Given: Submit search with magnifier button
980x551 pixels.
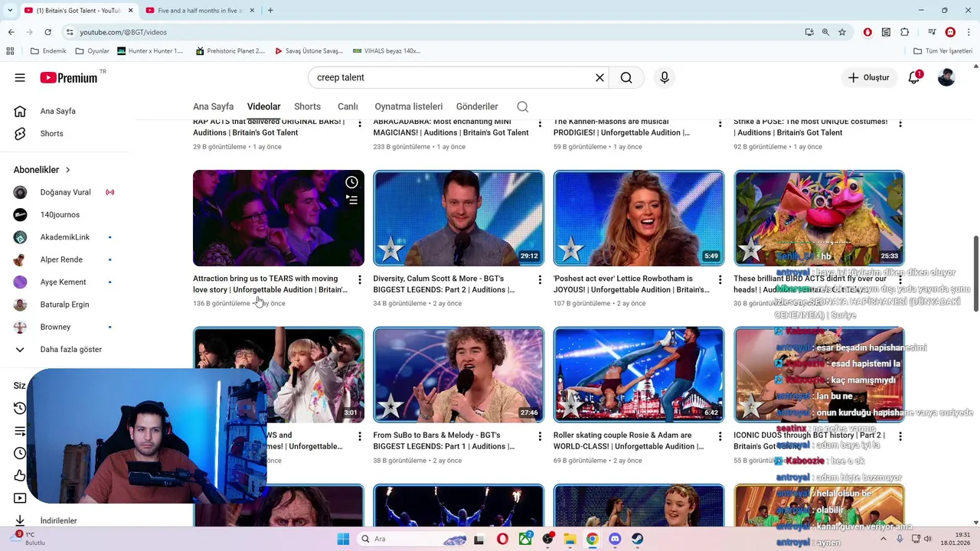Looking at the screenshot, I should click(x=626, y=77).
